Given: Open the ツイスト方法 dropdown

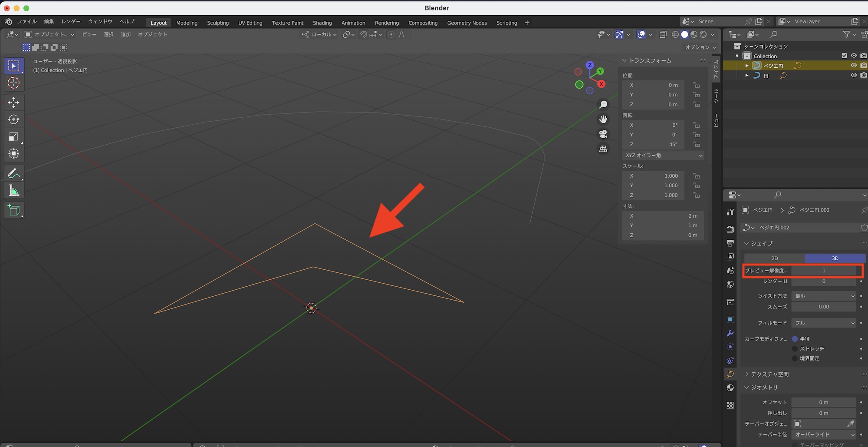Looking at the screenshot, I should (824, 296).
